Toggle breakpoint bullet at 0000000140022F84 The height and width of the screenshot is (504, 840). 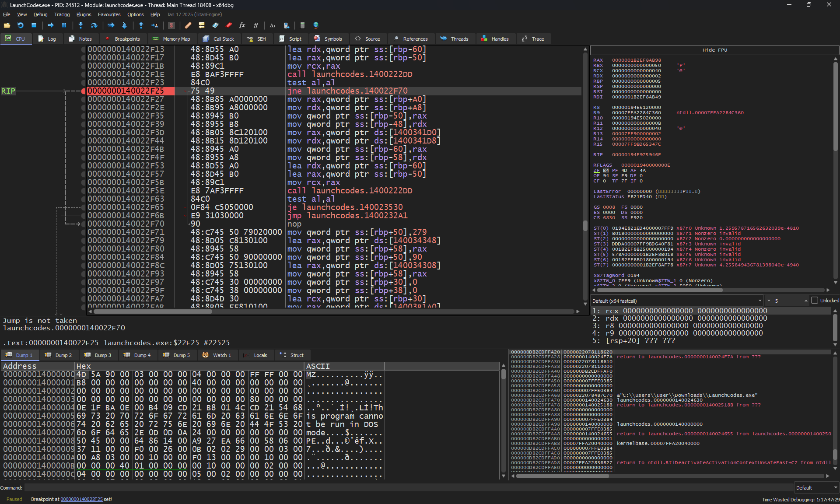coord(83,257)
